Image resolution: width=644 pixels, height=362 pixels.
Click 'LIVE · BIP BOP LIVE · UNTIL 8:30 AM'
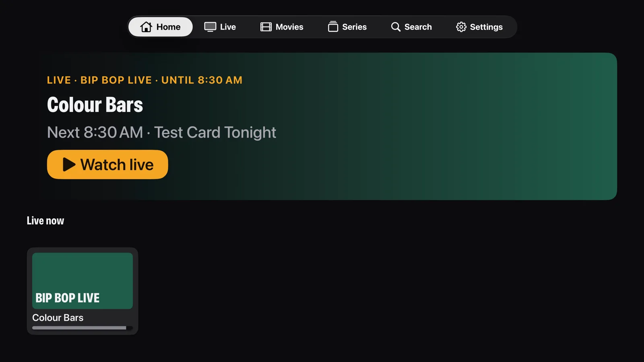(144, 80)
